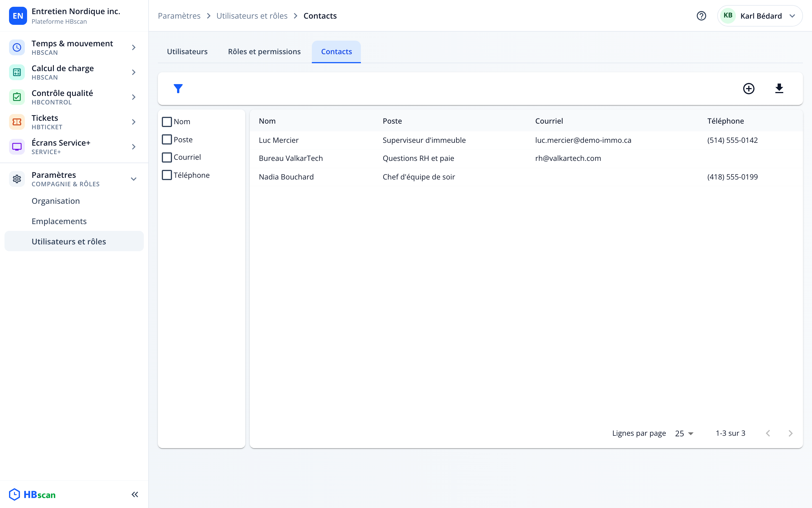Sort by the Courriel column header
Screen dimensions: 812x508
(549, 121)
